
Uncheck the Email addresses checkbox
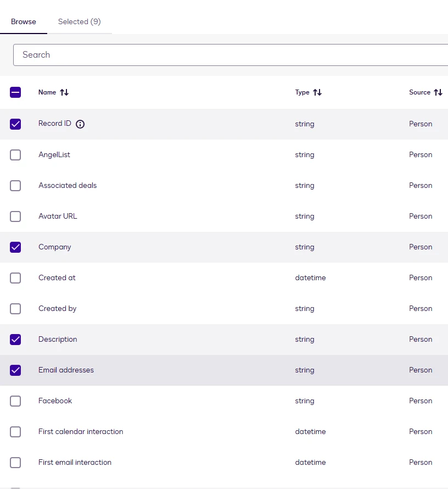coord(15,370)
